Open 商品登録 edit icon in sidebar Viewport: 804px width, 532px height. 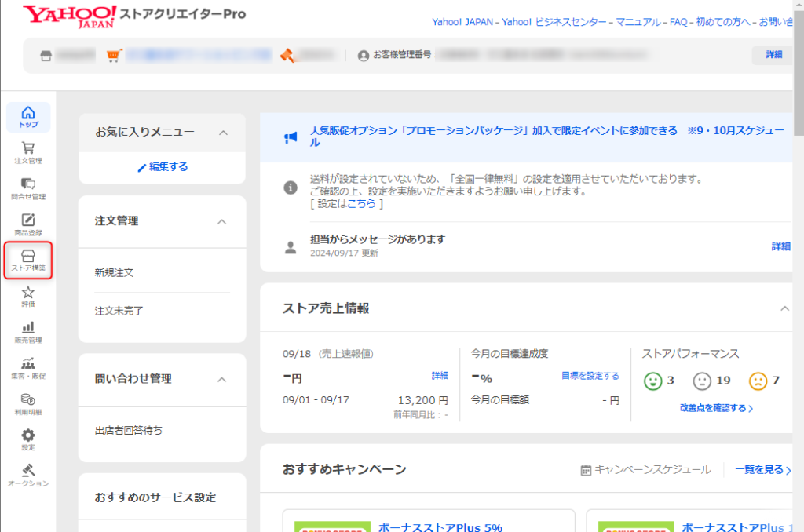point(28,224)
